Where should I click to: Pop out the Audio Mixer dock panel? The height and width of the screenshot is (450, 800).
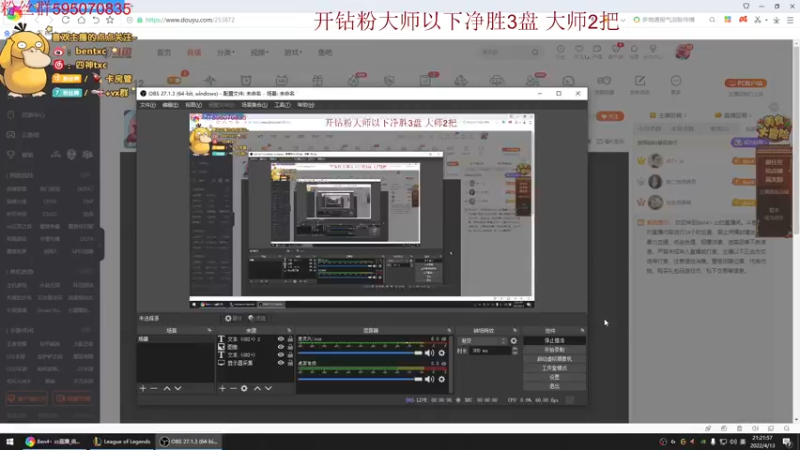(x=449, y=331)
